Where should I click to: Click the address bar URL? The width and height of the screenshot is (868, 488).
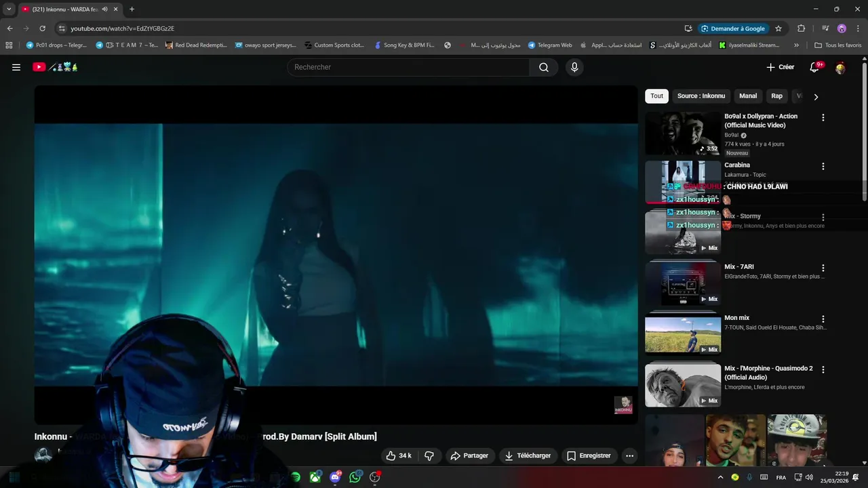[x=123, y=28]
